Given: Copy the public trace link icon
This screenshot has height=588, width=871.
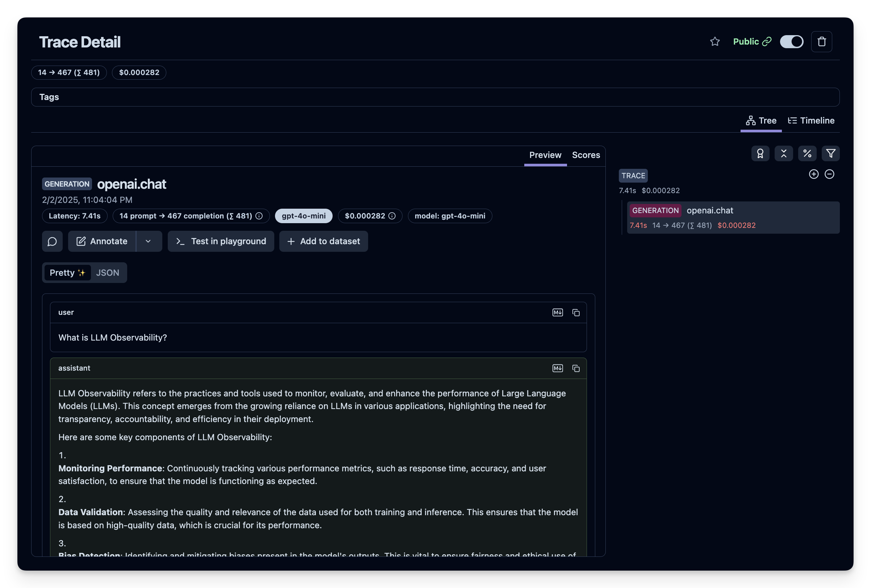Looking at the screenshot, I should coord(767,42).
